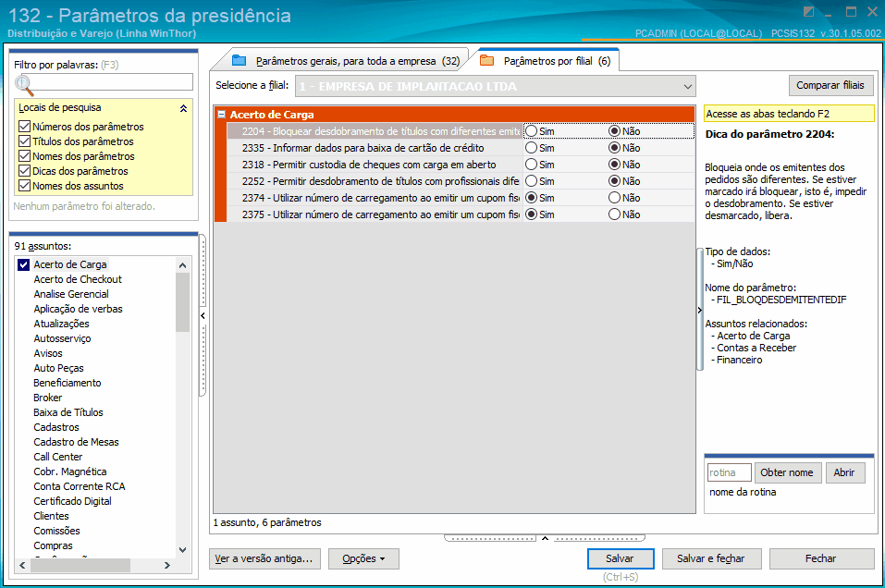Uncheck Números dos parâmetros

click(x=24, y=127)
